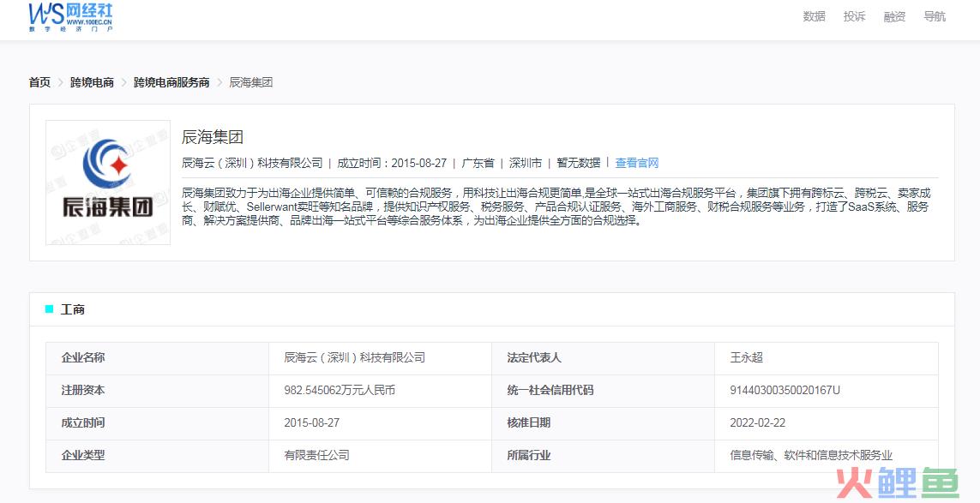Click 暂无数据 in the company header line

click(x=579, y=163)
